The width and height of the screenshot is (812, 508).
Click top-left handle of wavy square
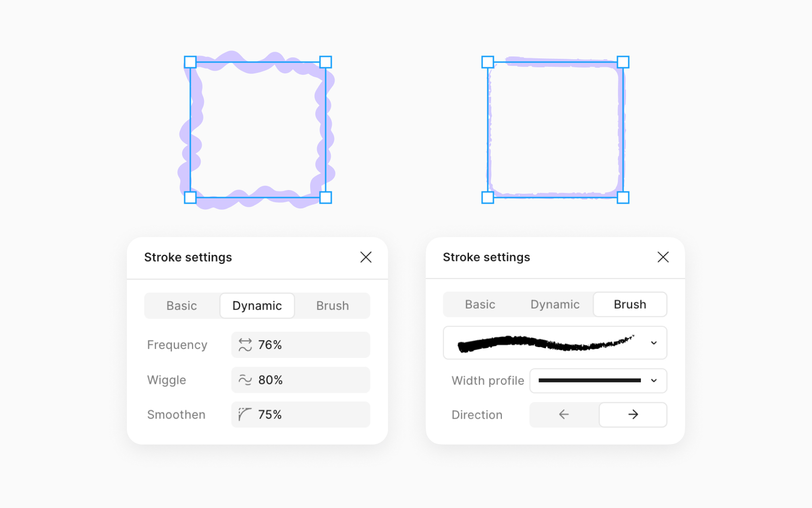point(190,62)
